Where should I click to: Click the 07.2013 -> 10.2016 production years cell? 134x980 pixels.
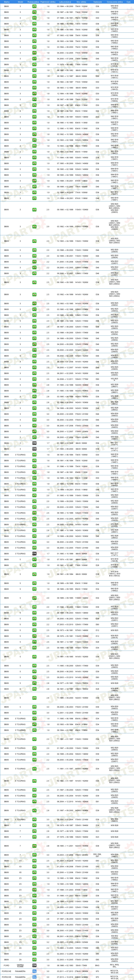tap(65, 977)
